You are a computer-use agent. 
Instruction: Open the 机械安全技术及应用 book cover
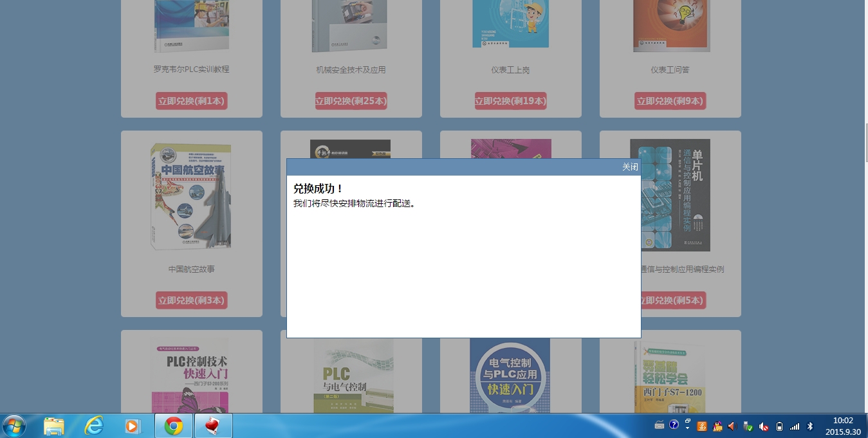point(351,26)
